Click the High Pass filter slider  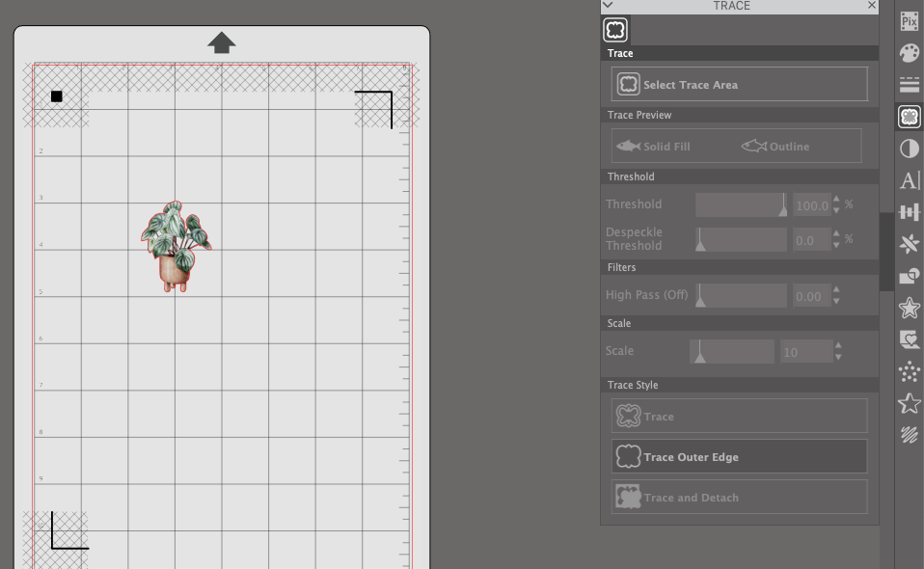(x=742, y=295)
